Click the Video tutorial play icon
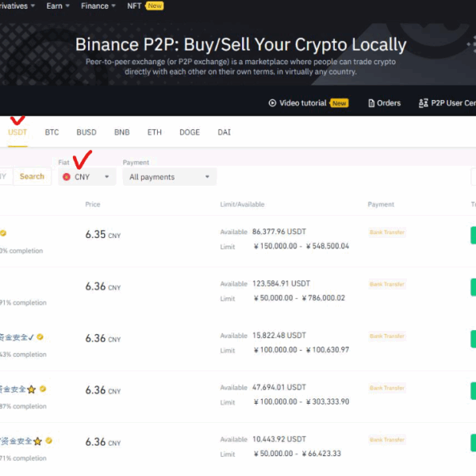476x476 pixels. [272, 103]
